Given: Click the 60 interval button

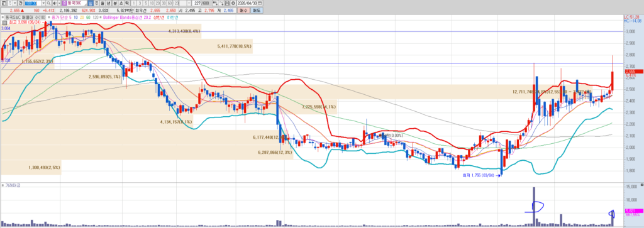Looking at the screenshot, I should [x=170, y=3].
